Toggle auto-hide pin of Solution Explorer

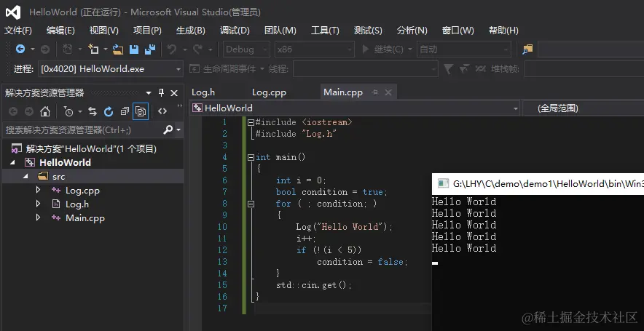tap(162, 92)
